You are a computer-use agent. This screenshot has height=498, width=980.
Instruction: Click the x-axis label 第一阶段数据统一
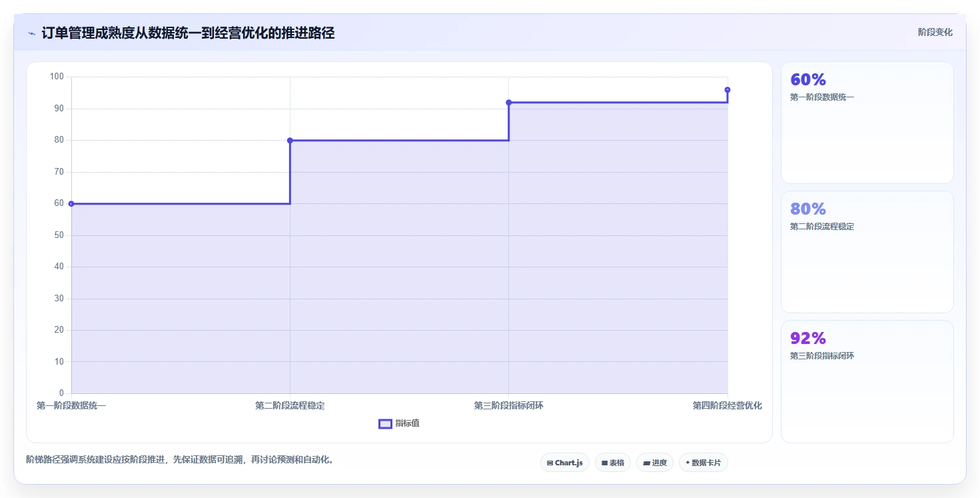(71, 405)
